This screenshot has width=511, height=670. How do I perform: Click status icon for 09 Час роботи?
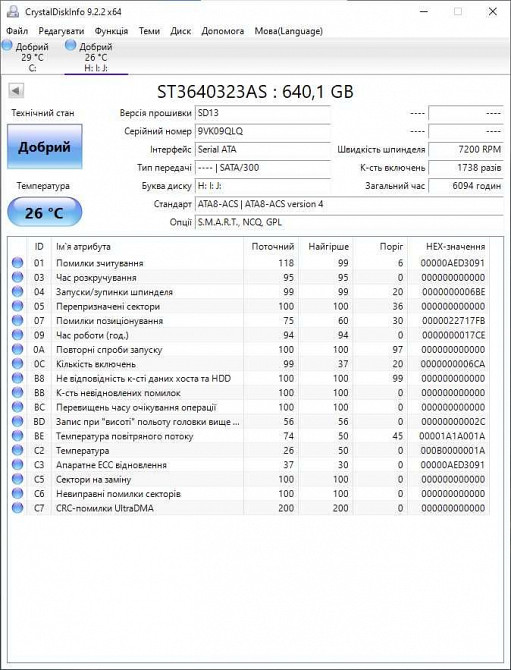pos(18,335)
